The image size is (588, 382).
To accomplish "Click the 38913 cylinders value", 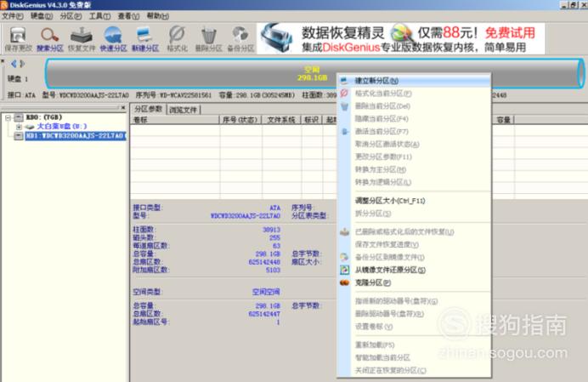I will coord(271,230).
